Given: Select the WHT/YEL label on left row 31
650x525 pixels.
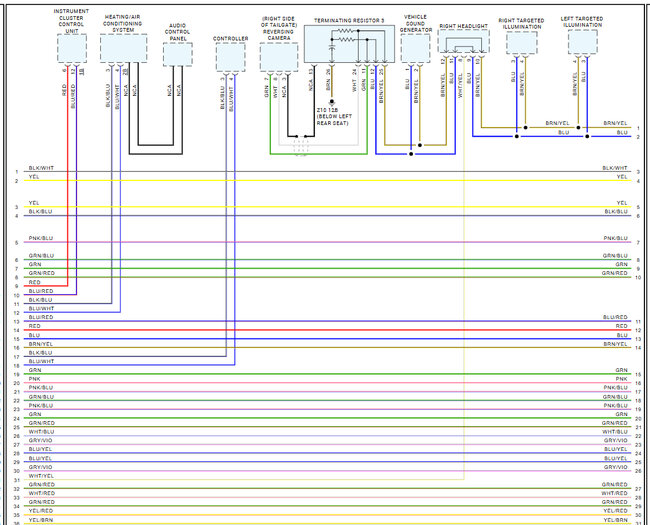Looking at the screenshot, I should (x=41, y=476).
